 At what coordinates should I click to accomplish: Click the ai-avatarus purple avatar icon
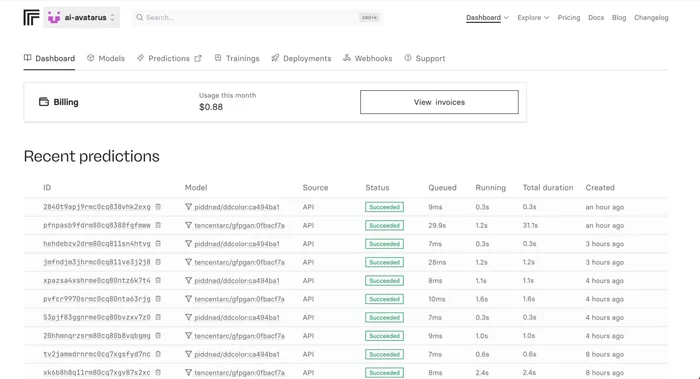(x=54, y=17)
